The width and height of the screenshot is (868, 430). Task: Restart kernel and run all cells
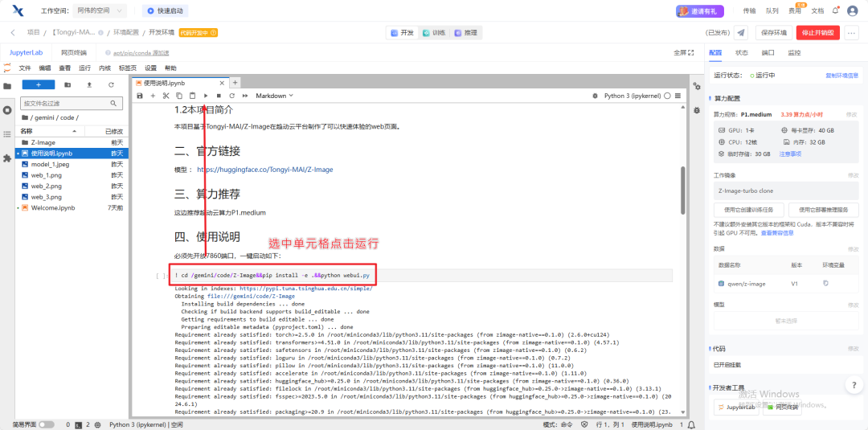tap(244, 96)
